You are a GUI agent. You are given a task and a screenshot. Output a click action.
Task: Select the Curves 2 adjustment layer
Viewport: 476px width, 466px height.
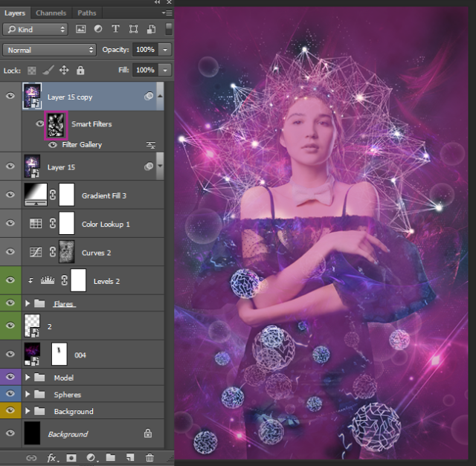pyautogui.click(x=97, y=253)
